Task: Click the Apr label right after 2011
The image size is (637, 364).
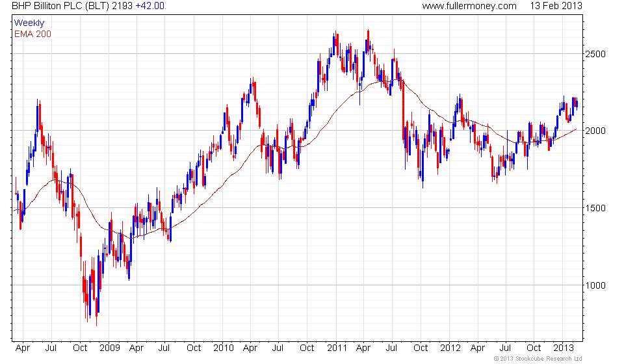Action: (363, 348)
